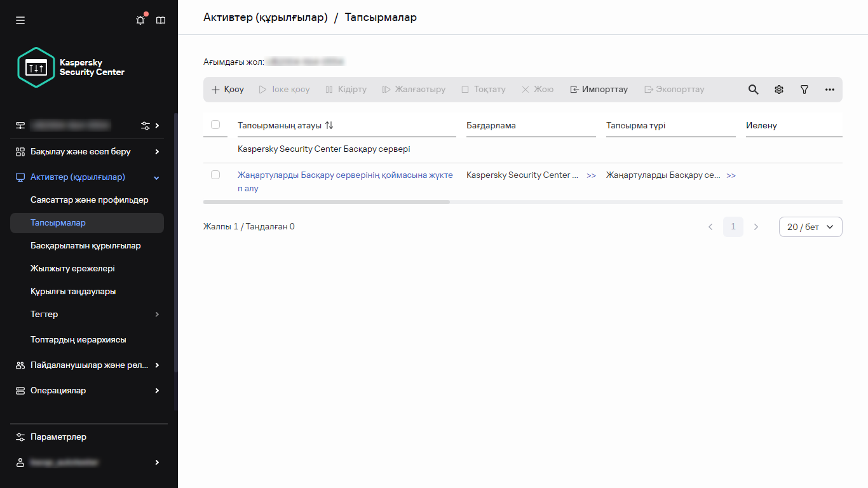Open Тегтер in the sidebar
Viewport: 868px width, 488px height.
point(44,315)
